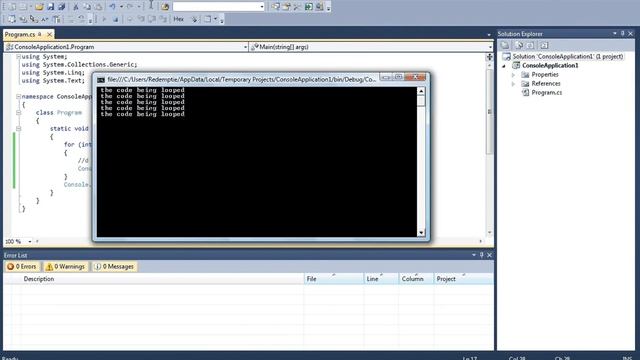Viewport: 640px width, 360px height.
Task: Expand the References folder arrow
Action: 513,84
